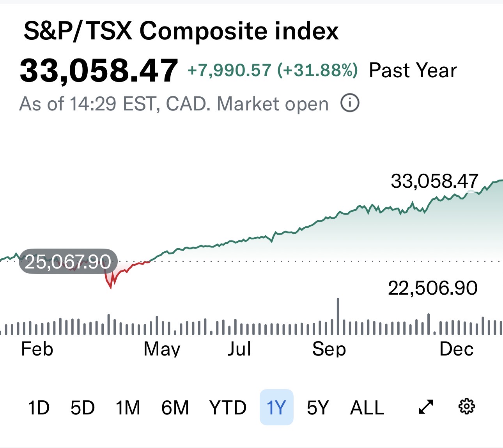
Task: Choose the 1M time range
Action: (x=128, y=408)
